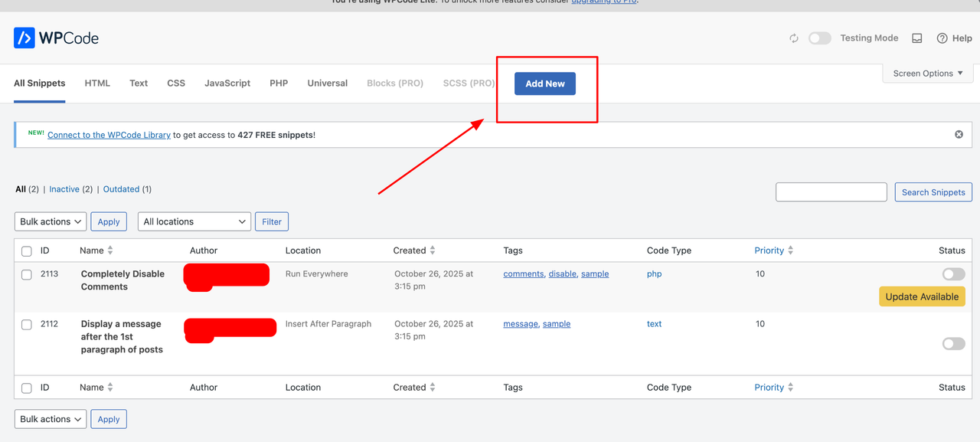Image resolution: width=980 pixels, height=442 pixels.
Task: Click the message tag link
Action: point(521,324)
